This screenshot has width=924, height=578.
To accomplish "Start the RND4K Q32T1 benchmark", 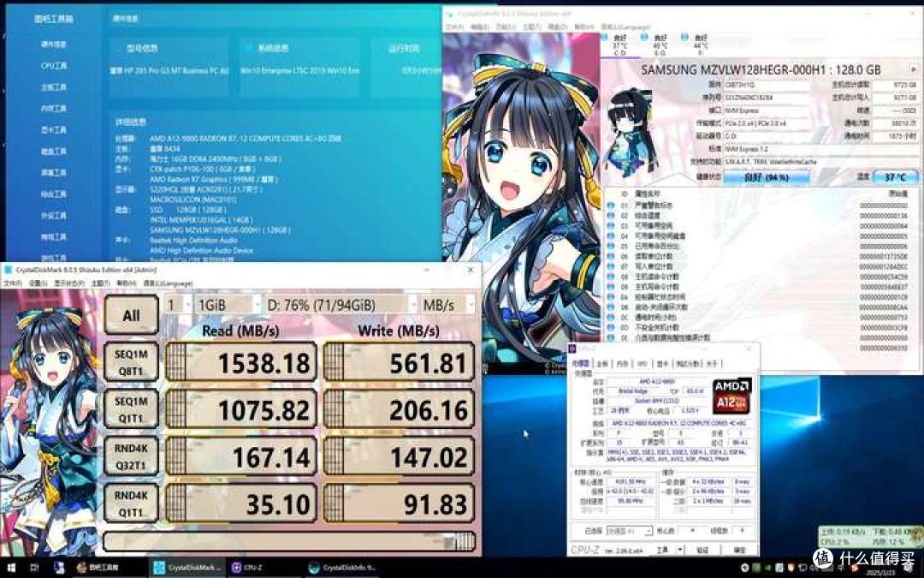I will pyautogui.click(x=132, y=456).
